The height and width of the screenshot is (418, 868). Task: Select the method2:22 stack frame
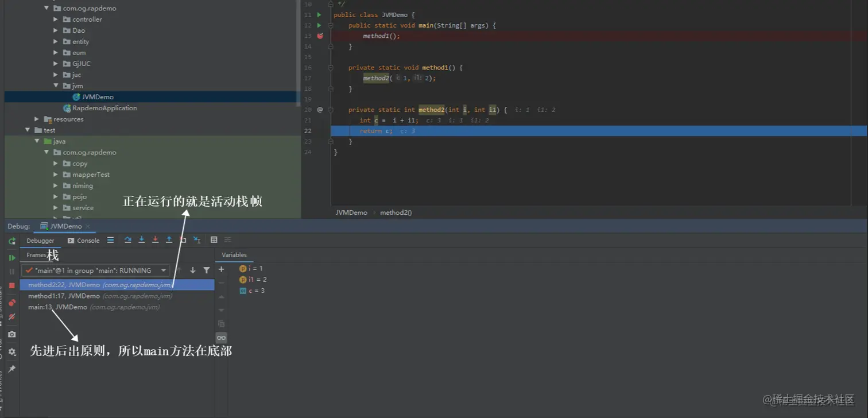[x=117, y=285]
